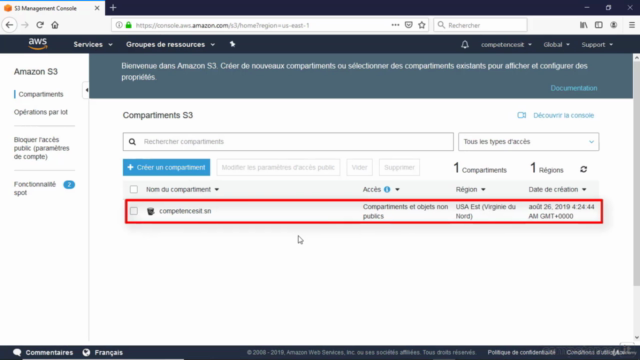Sort by the Accès column arrow
The width and height of the screenshot is (640, 360).
point(397,189)
